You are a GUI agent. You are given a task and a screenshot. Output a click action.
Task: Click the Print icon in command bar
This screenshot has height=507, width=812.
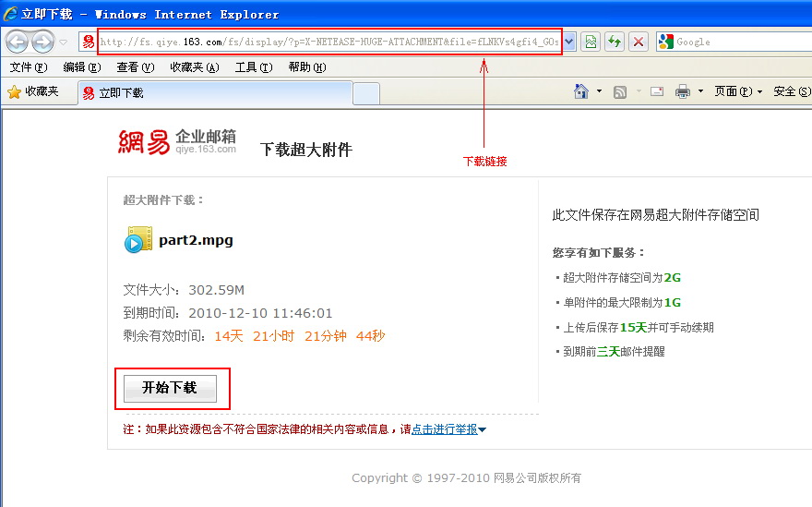[x=683, y=91]
